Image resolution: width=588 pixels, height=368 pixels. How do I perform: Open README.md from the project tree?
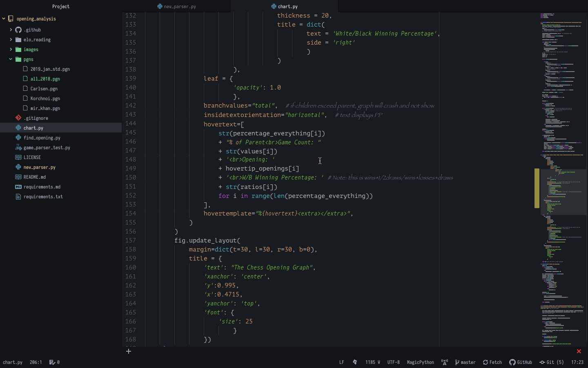(x=35, y=177)
